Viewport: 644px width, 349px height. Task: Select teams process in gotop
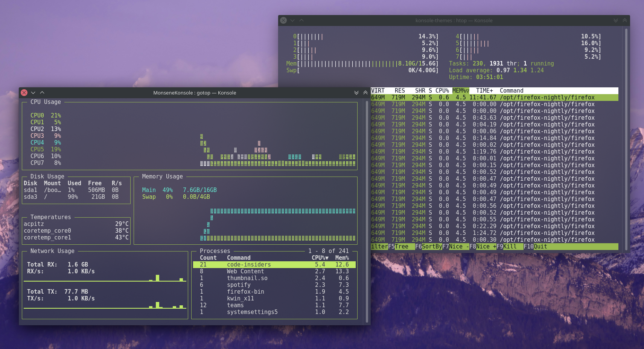click(274, 305)
